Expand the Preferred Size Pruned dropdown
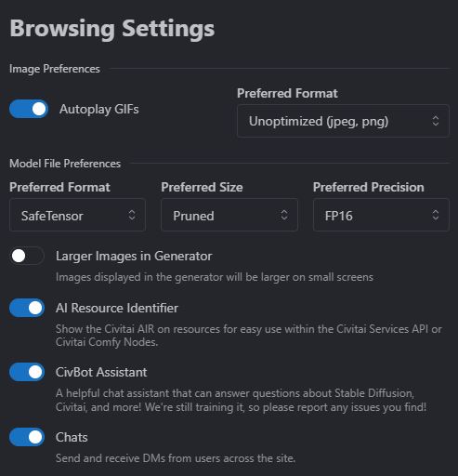 pos(229,215)
